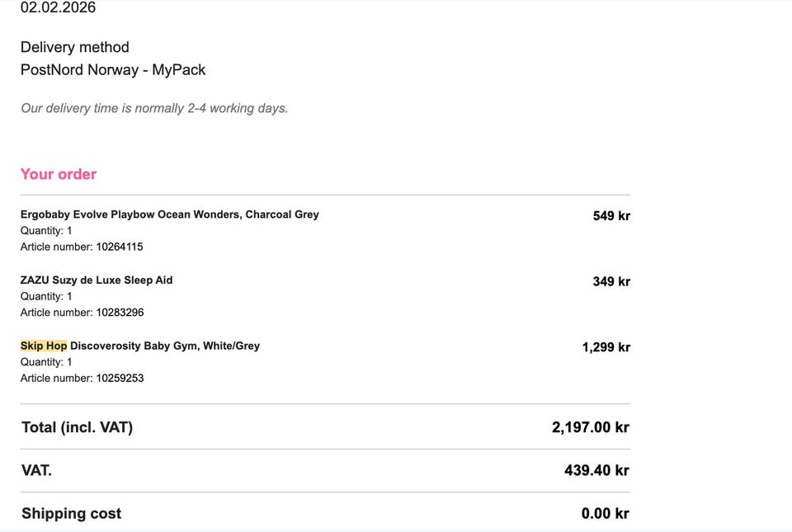Click the Delivery method heading
Image resolution: width=792 pixels, height=532 pixels.
tap(75, 47)
